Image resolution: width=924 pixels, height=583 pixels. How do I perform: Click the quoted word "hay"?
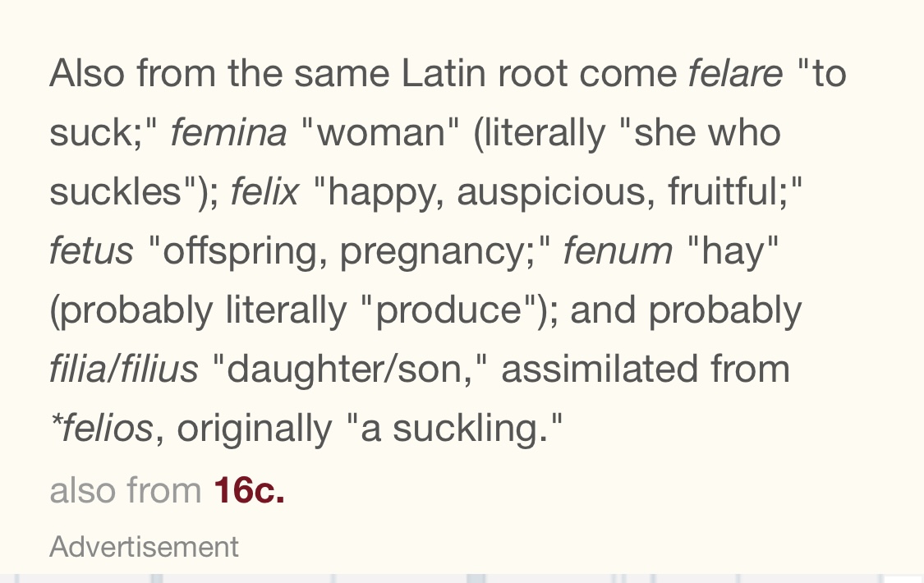[738, 251]
